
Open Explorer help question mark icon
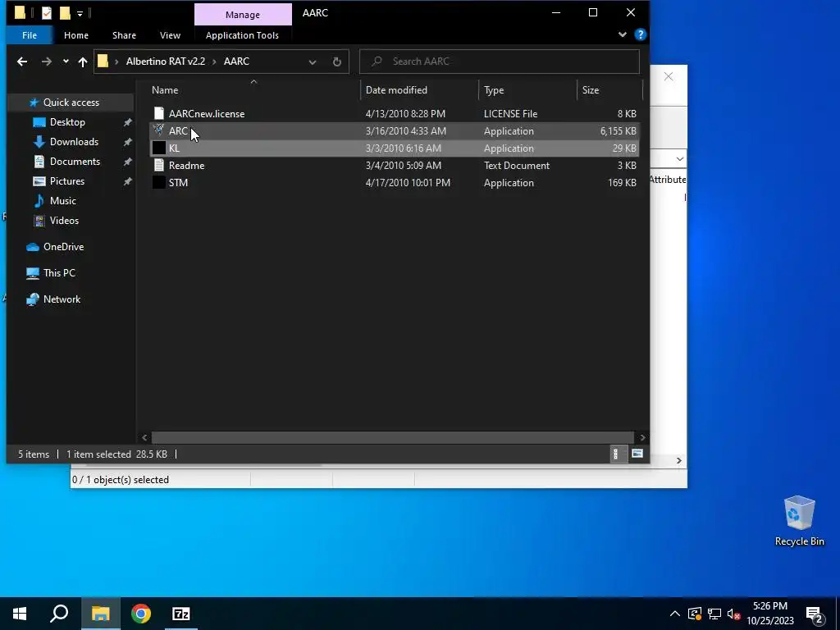click(x=640, y=34)
